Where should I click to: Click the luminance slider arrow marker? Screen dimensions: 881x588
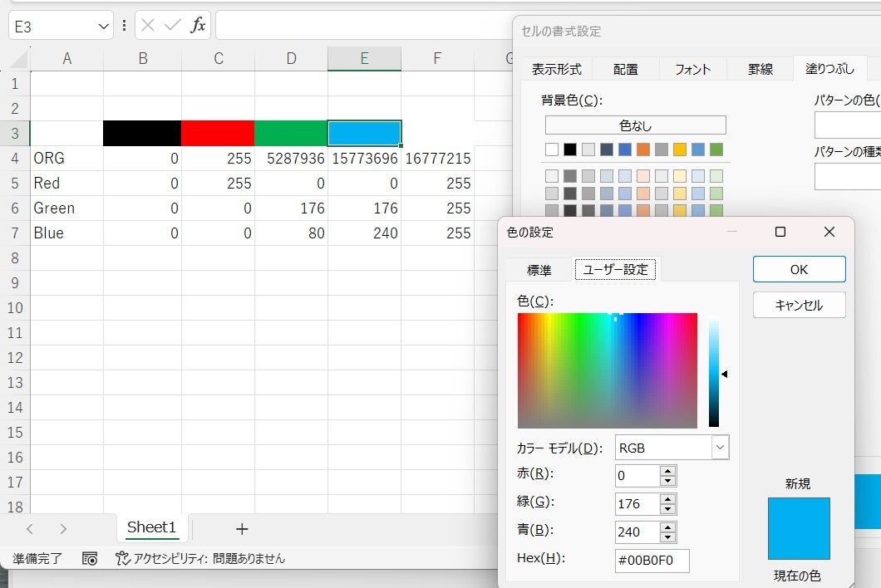tap(725, 374)
